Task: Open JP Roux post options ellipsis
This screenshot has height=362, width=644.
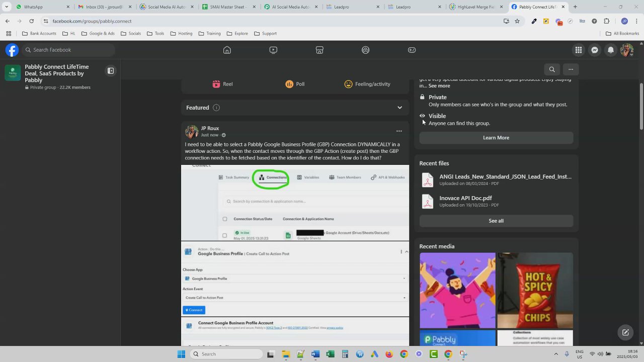Action: 399,131
